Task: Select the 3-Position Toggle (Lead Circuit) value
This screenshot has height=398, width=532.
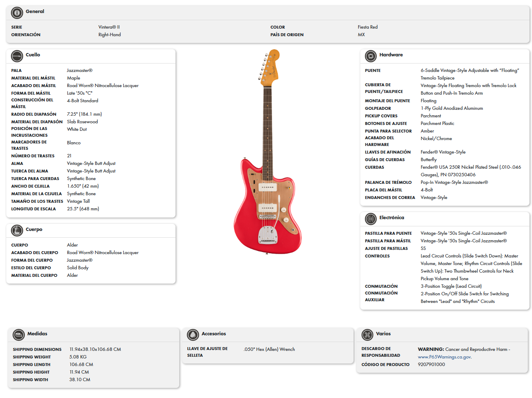Action: (451, 286)
